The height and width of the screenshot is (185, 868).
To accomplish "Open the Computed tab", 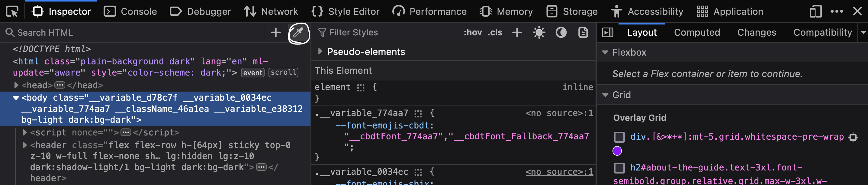I will tap(696, 33).
